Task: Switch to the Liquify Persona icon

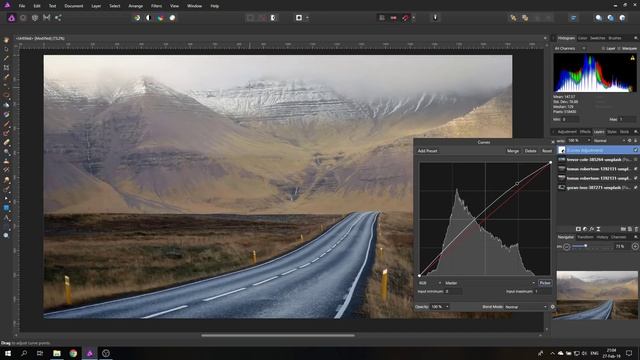Action: pos(23,18)
